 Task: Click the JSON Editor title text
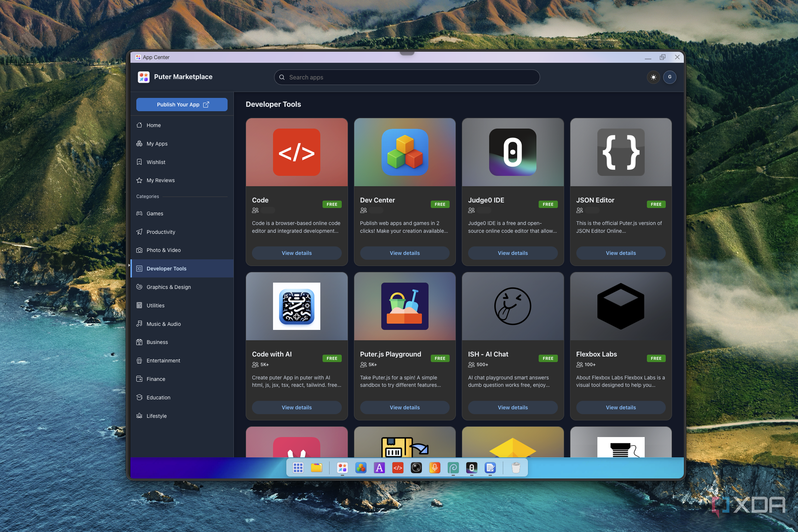595,200
